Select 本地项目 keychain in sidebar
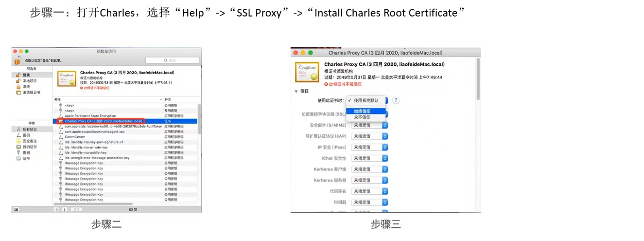 click(x=32, y=81)
